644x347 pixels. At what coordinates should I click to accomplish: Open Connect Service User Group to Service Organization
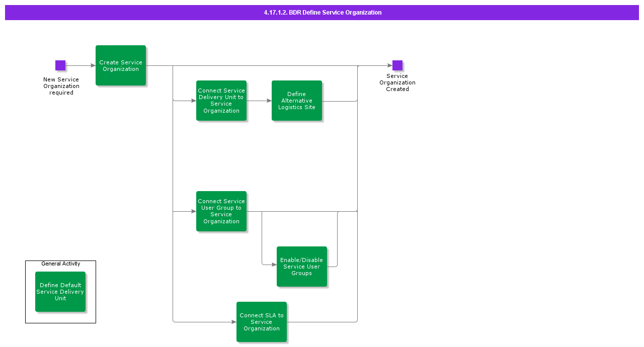click(221, 211)
